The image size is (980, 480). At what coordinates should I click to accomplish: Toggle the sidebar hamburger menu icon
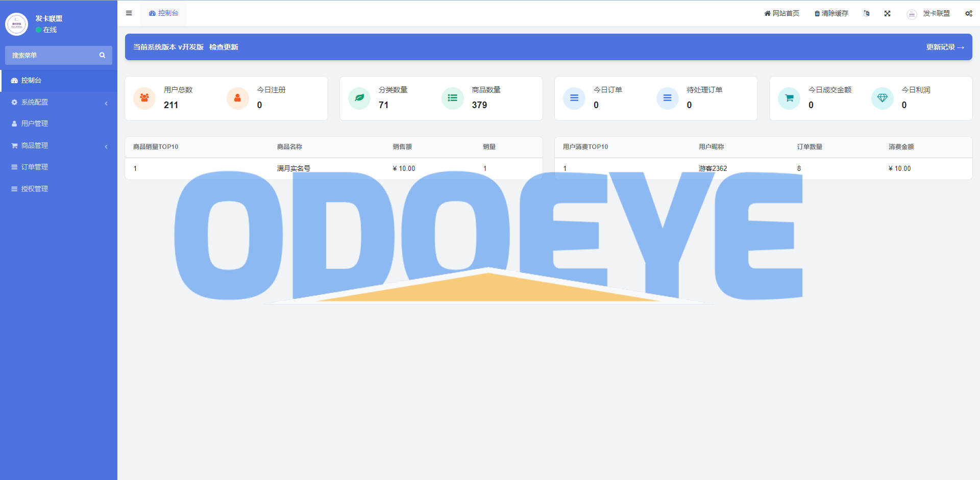[129, 13]
